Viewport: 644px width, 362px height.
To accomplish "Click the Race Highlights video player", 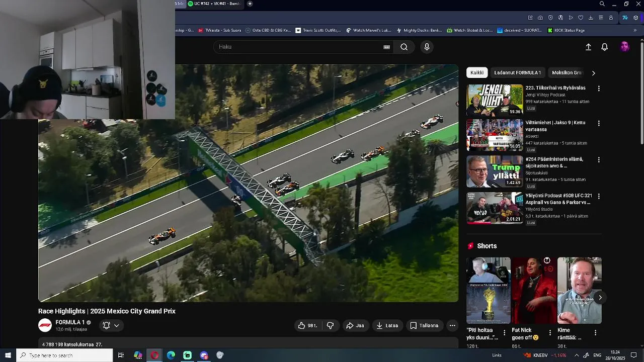I will pos(249,183).
